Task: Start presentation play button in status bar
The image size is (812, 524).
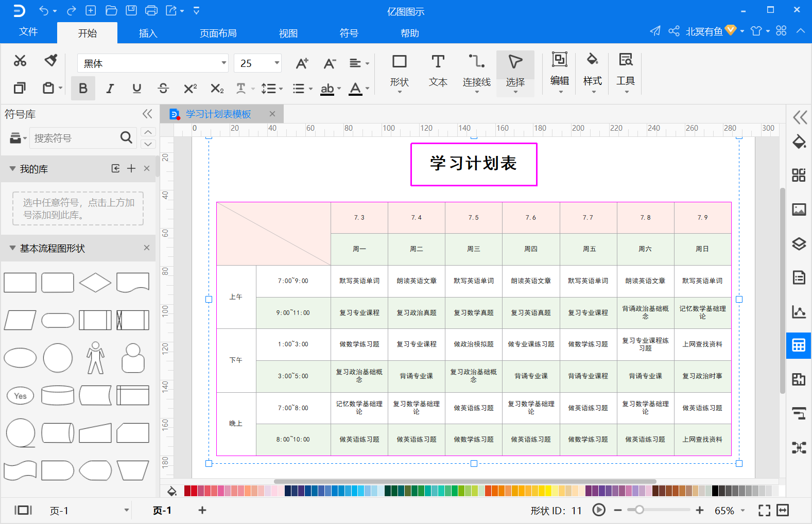Action: [x=599, y=510]
